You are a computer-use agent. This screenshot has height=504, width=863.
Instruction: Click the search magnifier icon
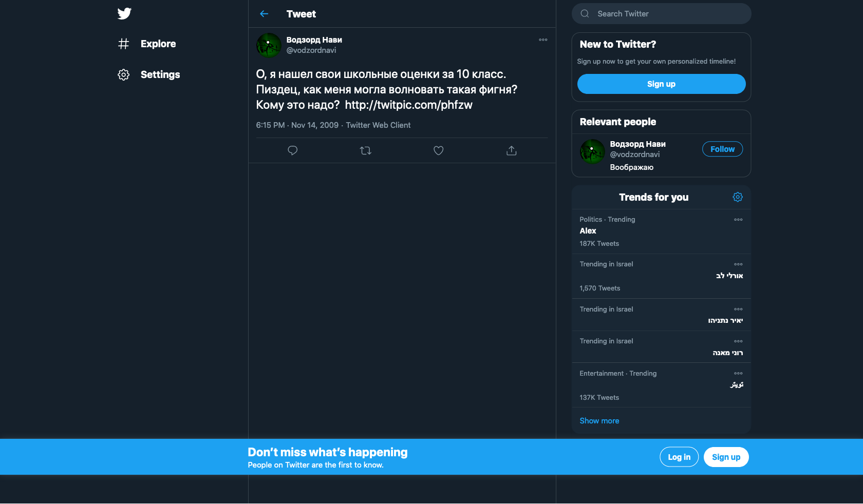tap(585, 14)
